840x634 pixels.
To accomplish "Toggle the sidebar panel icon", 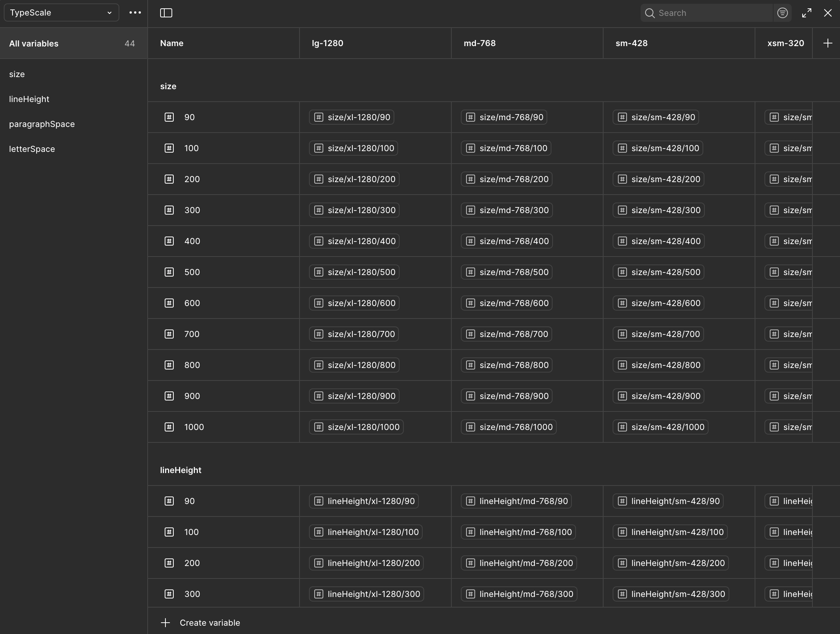I will [x=166, y=13].
